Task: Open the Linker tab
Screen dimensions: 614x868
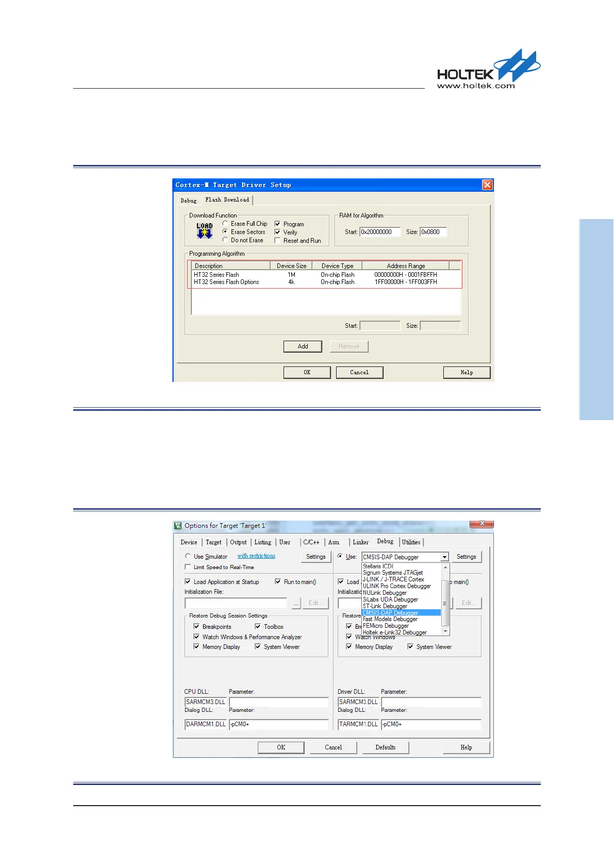Action: (361, 542)
